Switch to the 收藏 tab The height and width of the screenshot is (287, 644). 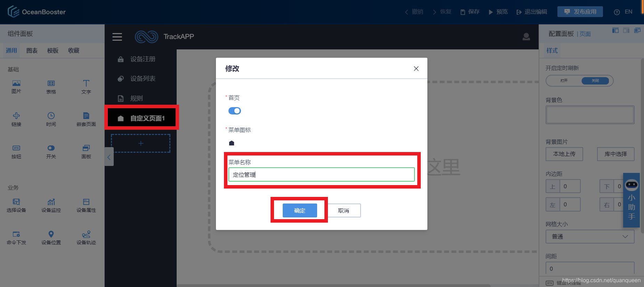[74, 51]
